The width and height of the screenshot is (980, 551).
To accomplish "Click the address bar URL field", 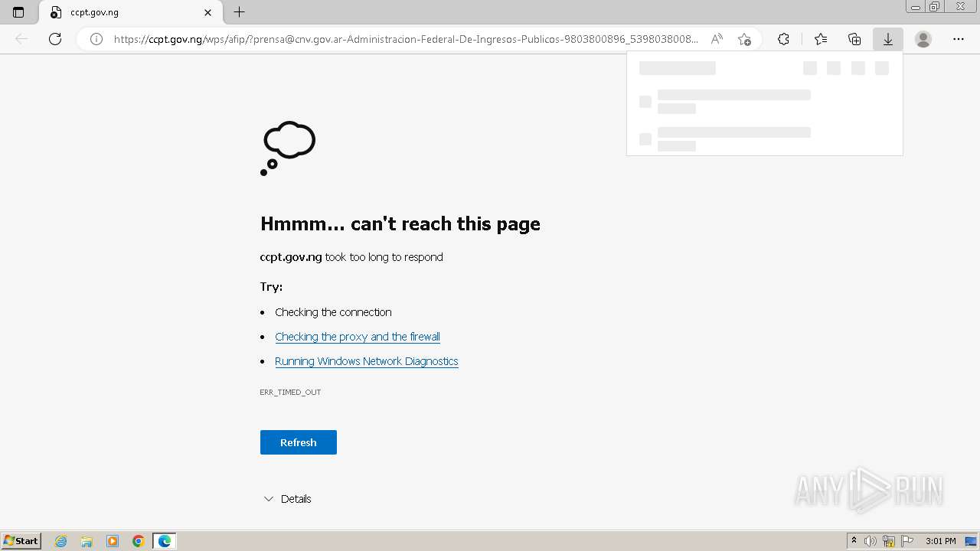I will click(x=406, y=39).
